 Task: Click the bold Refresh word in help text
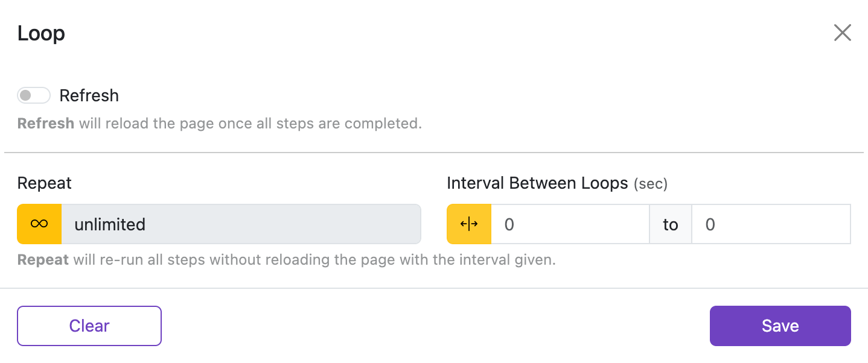click(x=46, y=124)
